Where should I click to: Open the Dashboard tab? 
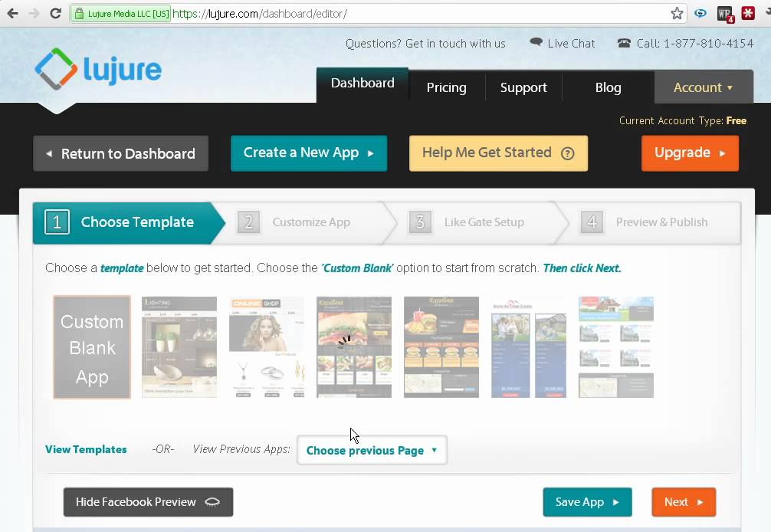[363, 84]
